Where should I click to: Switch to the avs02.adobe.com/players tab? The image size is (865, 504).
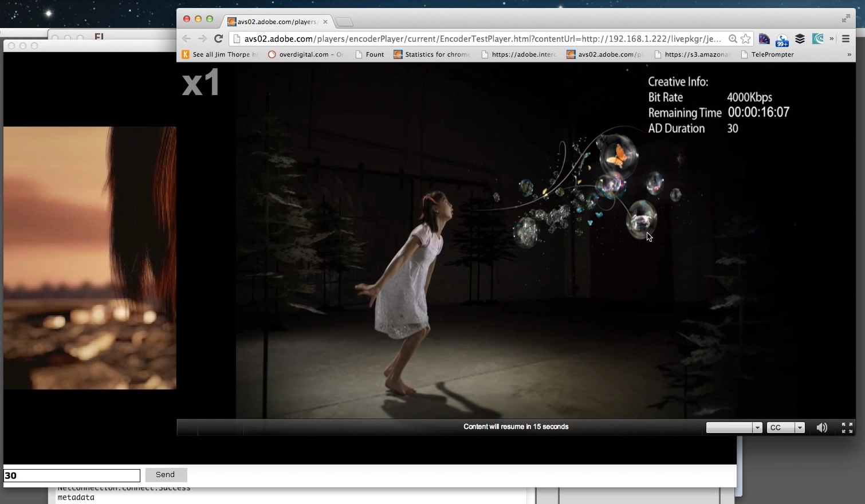coord(275,22)
